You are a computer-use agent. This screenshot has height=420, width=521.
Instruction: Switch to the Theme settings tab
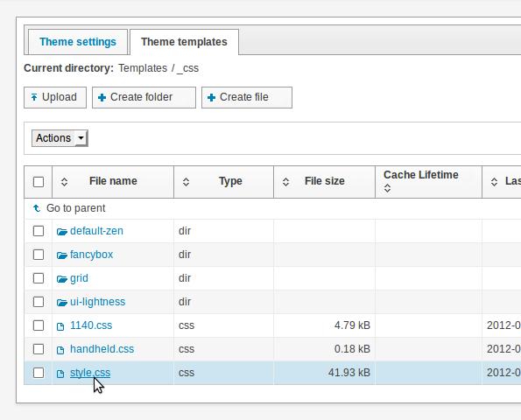(78, 42)
